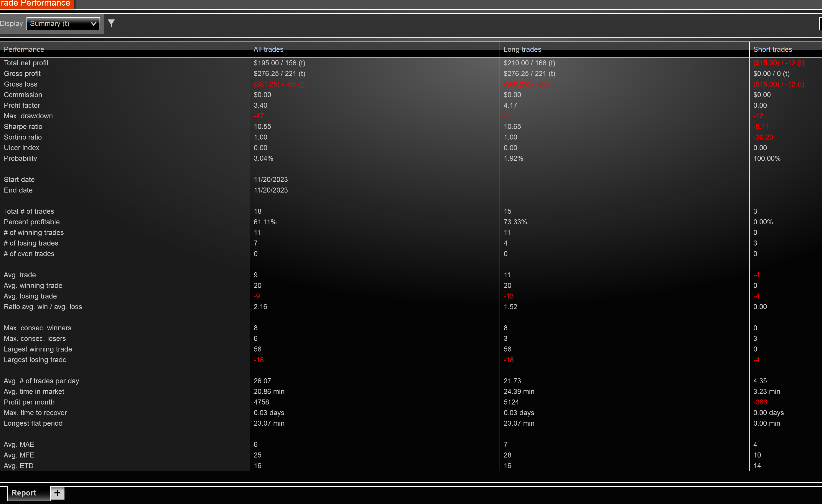Viewport: 822px width, 504px height.
Task: Click Long trades net profit $210.00 / 168 (t)
Action: click(529, 63)
